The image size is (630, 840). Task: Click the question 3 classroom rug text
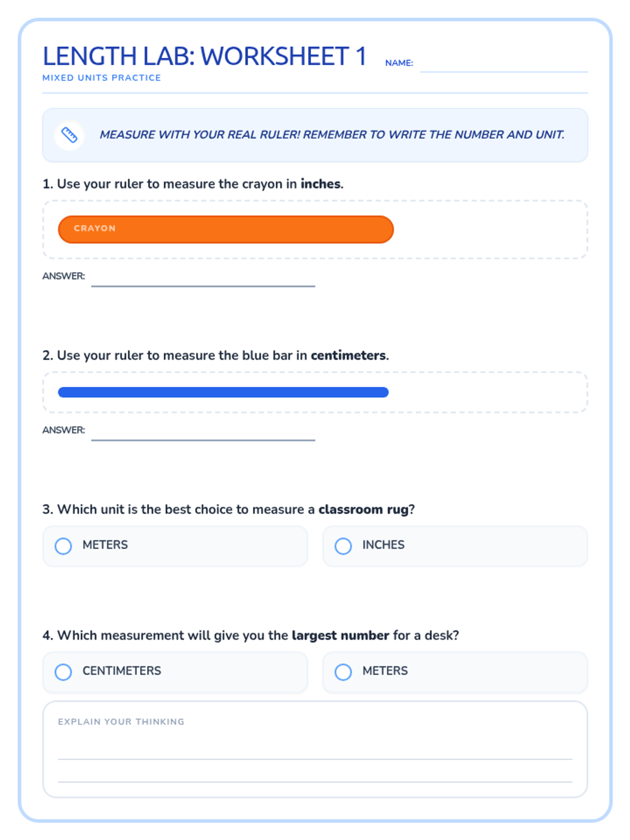click(228, 509)
